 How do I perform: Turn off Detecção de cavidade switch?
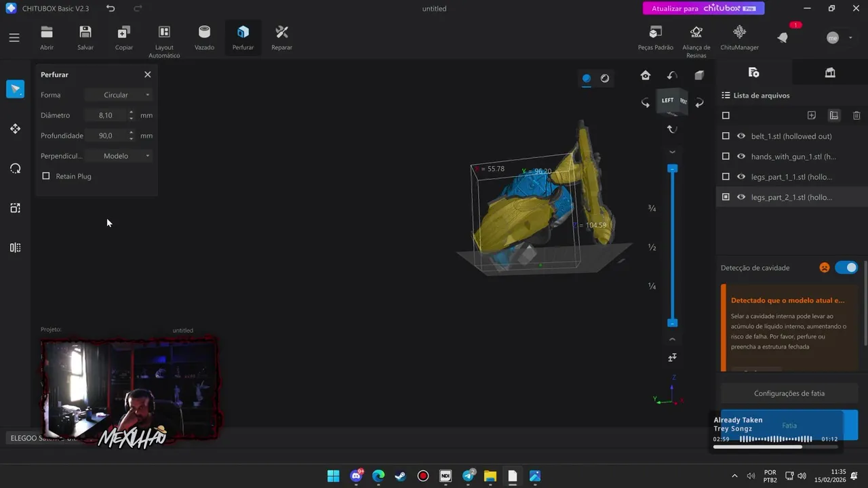coord(846,268)
